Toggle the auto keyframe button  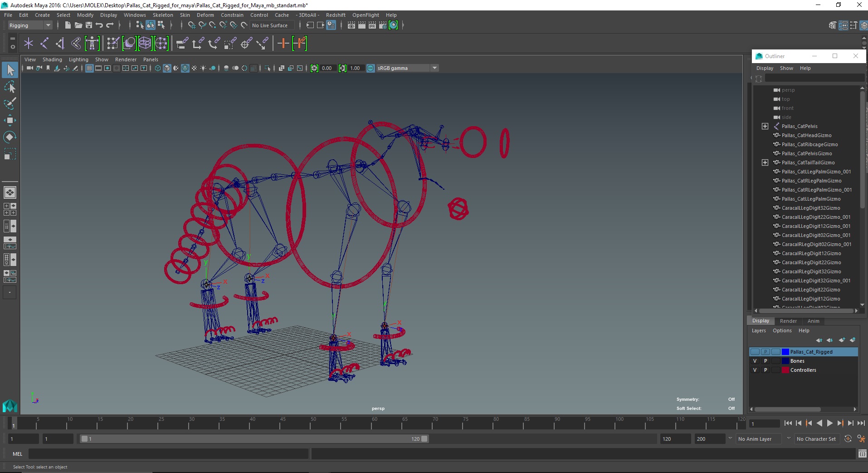pos(848,439)
